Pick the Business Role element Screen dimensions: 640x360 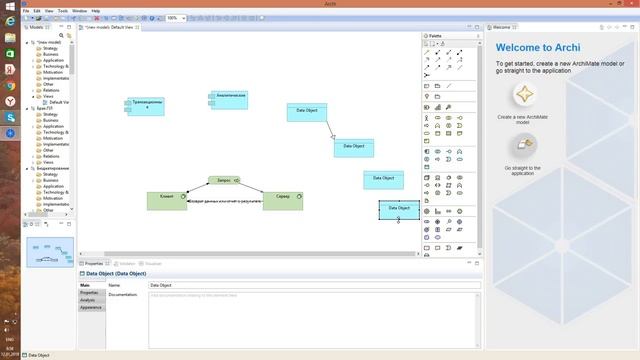[438, 118]
